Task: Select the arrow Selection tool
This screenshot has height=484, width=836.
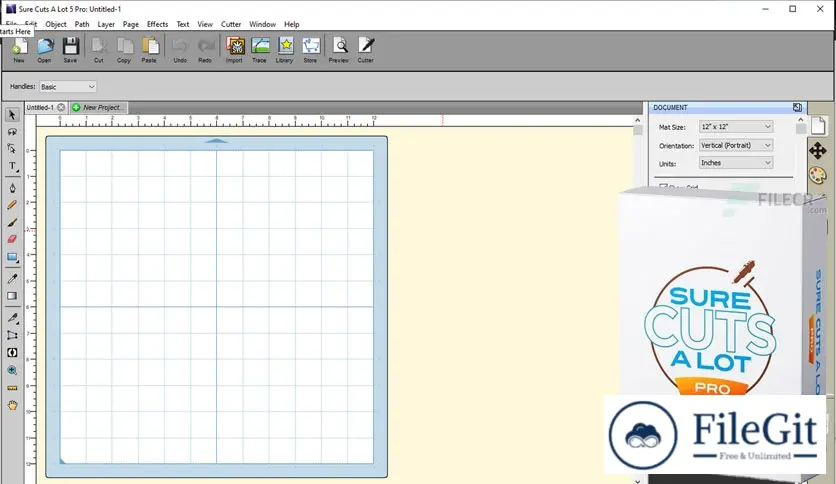Action: pyautogui.click(x=12, y=115)
